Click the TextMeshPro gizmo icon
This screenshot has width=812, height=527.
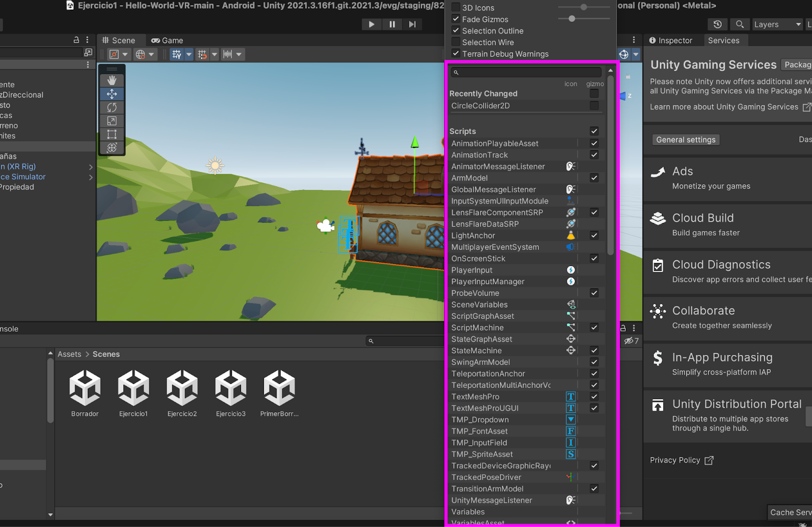pos(571,397)
